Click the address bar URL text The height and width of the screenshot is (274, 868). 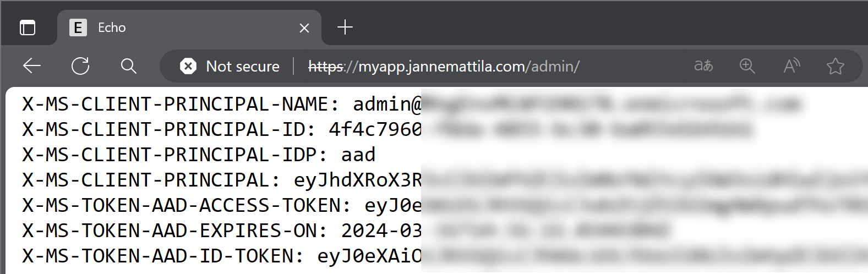444,67
